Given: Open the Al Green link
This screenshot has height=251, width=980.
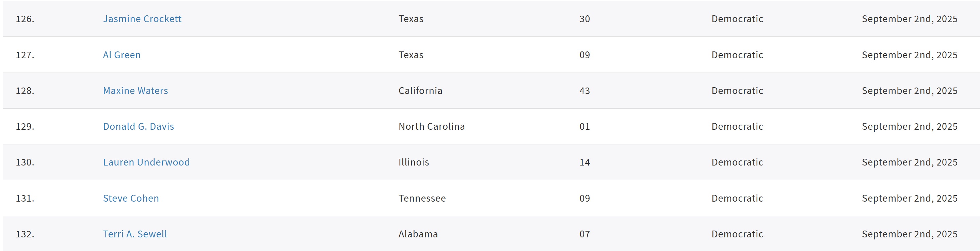Looking at the screenshot, I should 122,55.
